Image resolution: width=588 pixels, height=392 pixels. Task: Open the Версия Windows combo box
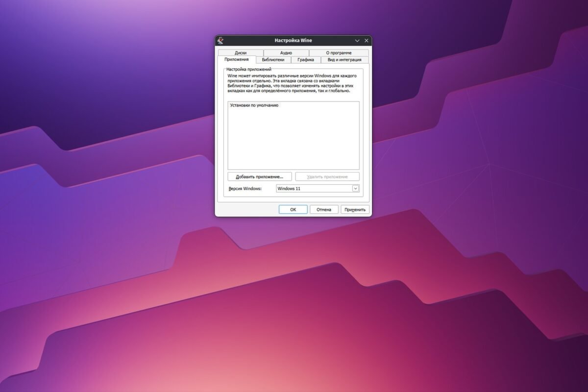(x=318, y=188)
